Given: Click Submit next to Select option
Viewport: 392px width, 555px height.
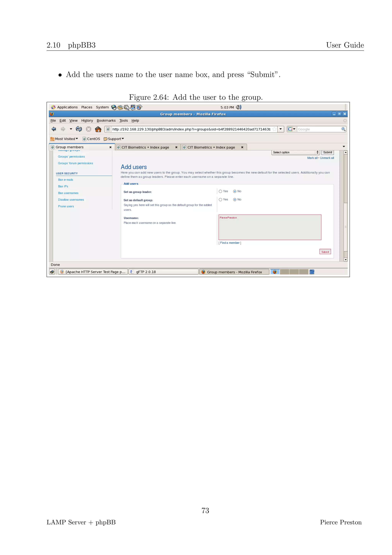Looking at the screenshot, I should [x=327, y=152].
